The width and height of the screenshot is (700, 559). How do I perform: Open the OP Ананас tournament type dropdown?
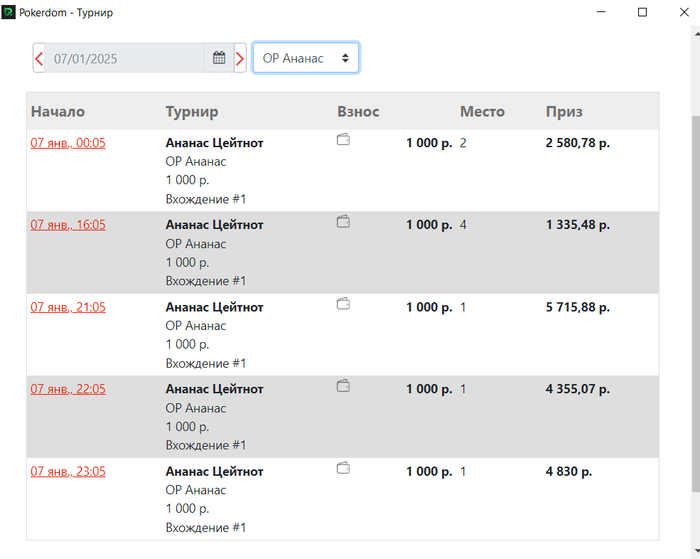point(305,58)
